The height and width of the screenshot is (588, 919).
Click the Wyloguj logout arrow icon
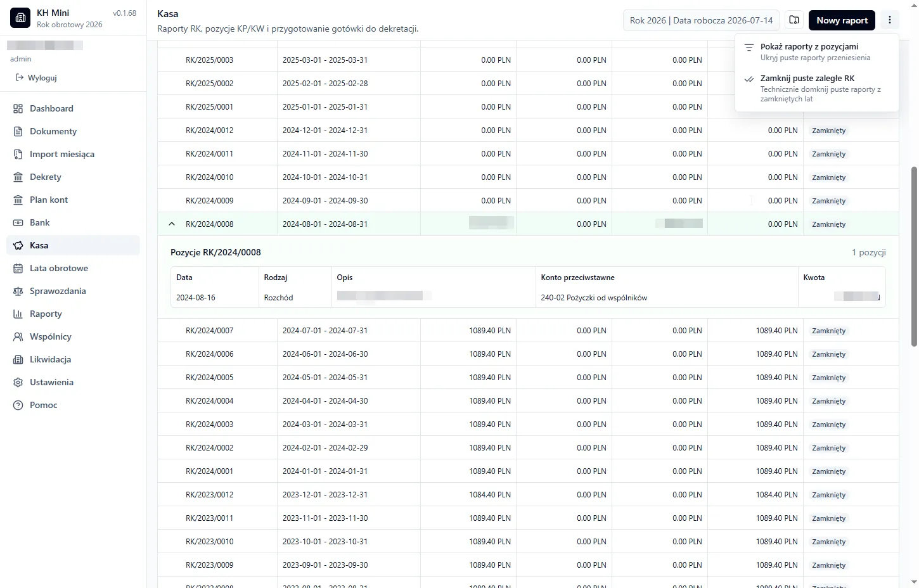tap(20, 77)
